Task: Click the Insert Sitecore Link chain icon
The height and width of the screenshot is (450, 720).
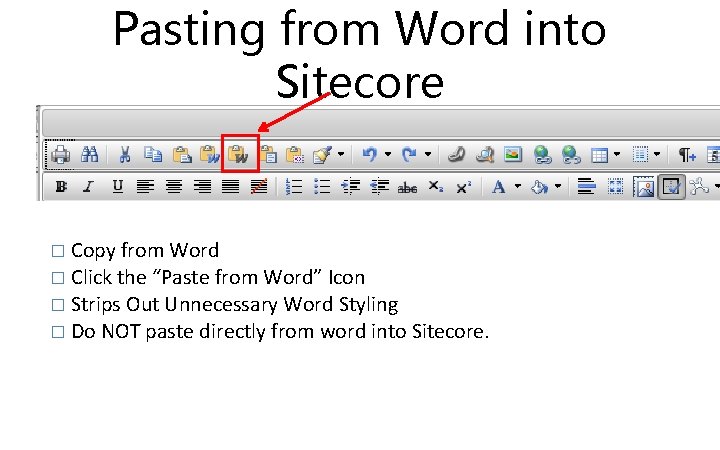Action: pyautogui.click(x=456, y=155)
